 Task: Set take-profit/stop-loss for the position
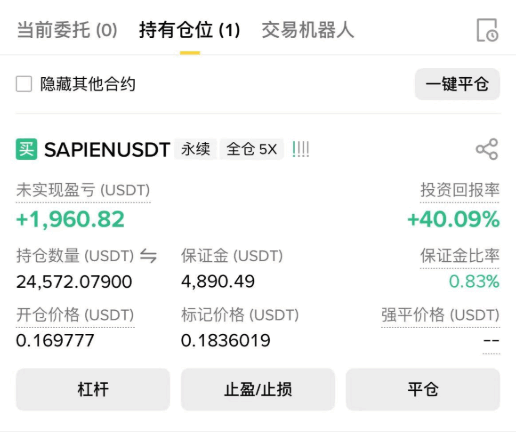click(258, 389)
